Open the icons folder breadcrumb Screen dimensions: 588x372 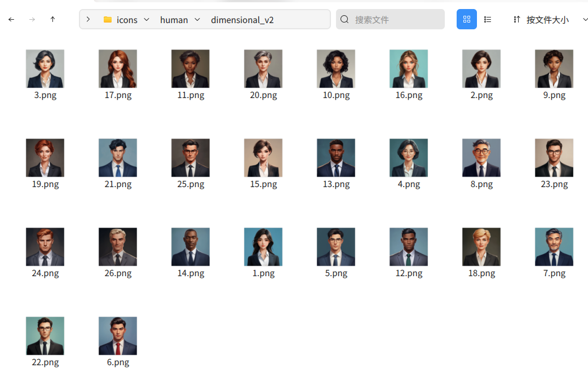pyautogui.click(x=121, y=20)
